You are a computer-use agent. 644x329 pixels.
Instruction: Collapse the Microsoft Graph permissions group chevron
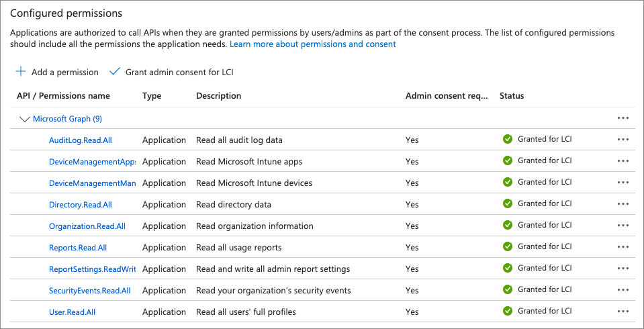(x=25, y=119)
